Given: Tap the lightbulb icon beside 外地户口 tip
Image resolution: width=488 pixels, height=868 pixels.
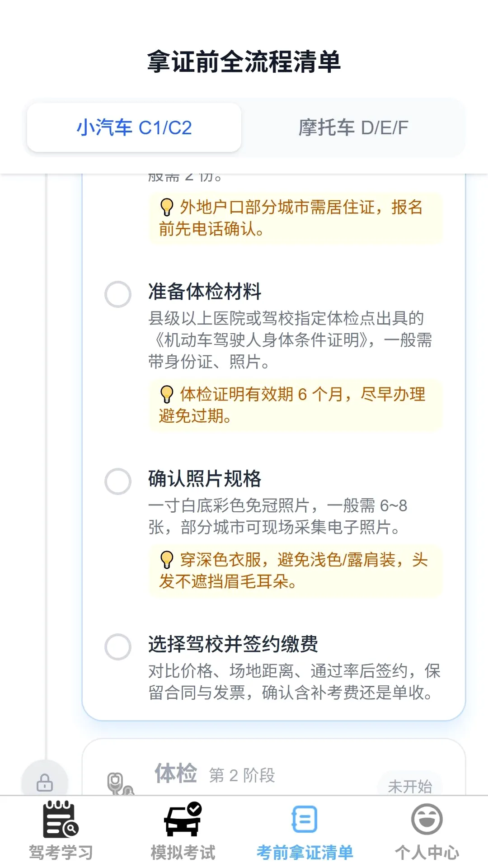Looking at the screenshot, I should click(167, 207).
